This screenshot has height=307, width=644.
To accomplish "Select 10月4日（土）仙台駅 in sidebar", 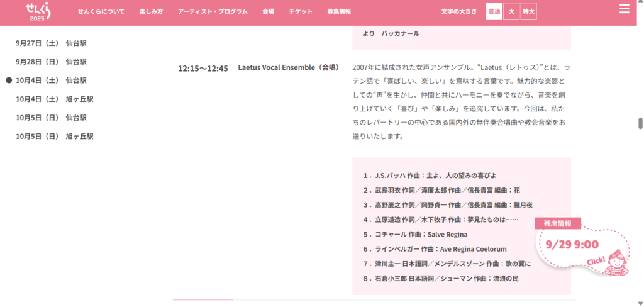I will [x=51, y=81].
